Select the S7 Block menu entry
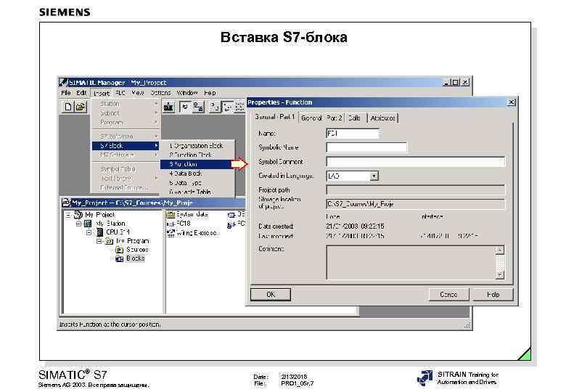 (x=126, y=146)
